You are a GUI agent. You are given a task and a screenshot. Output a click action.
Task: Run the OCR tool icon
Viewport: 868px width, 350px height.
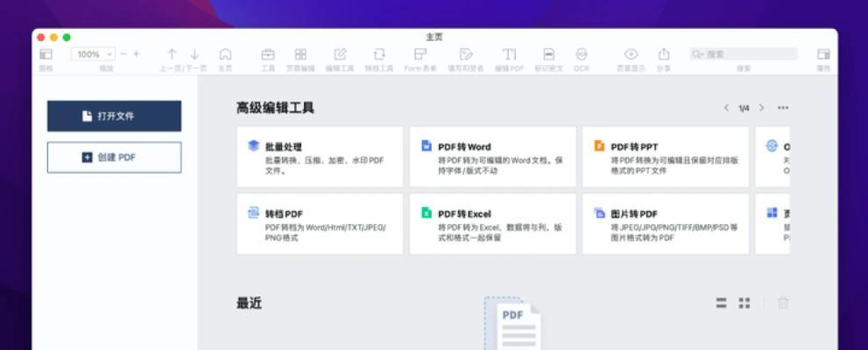pyautogui.click(x=582, y=54)
